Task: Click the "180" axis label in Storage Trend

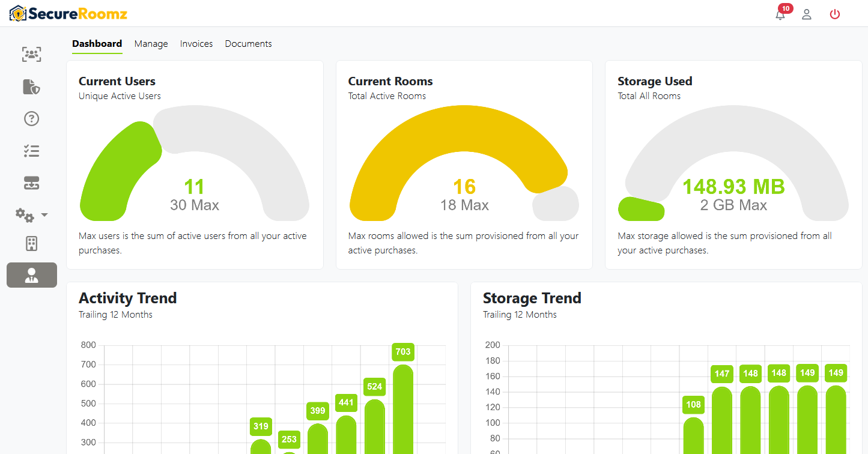Action: pyautogui.click(x=493, y=361)
